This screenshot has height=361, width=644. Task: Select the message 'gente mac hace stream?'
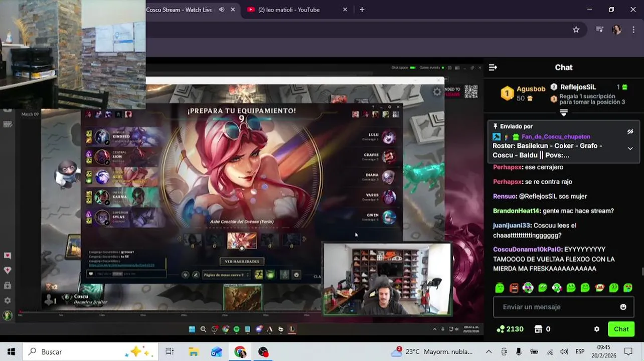click(577, 211)
